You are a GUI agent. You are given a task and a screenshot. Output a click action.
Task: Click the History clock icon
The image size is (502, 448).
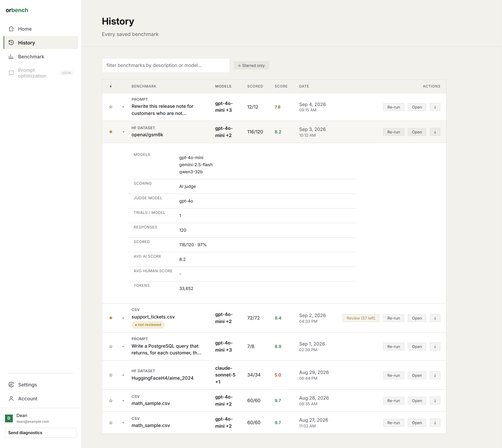11,43
